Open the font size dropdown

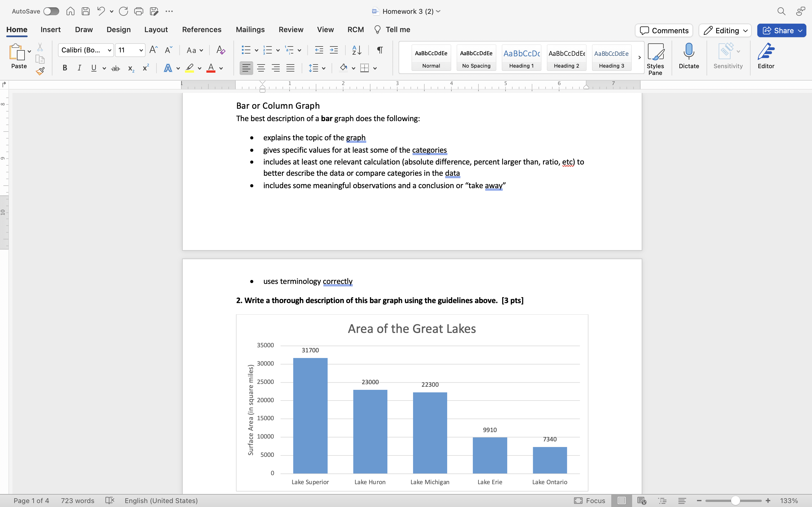pyautogui.click(x=141, y=50)
